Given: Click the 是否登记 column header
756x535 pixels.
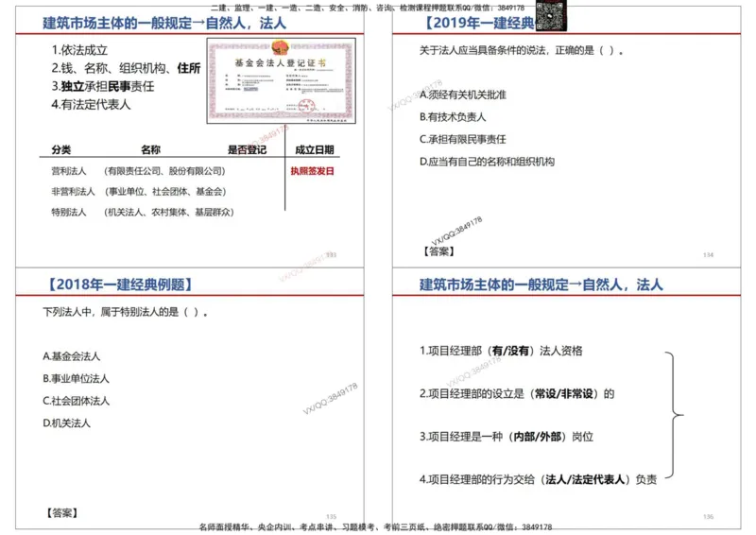Looking at the screenshot, I should coord(247,149).
